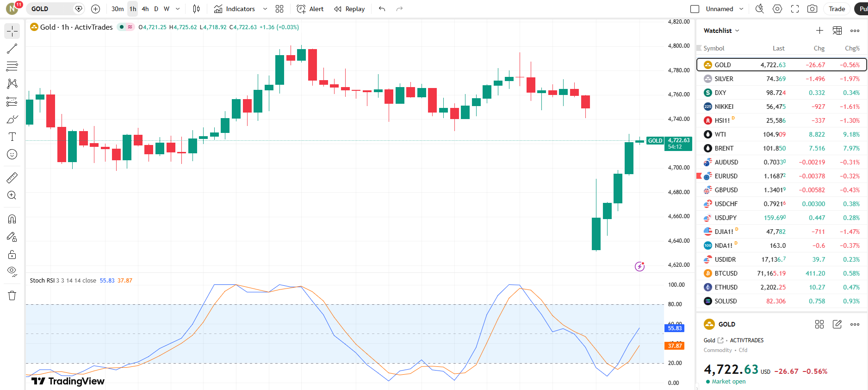Screen dimensions: 868x390
Task: Toggle lock all drawings tool
Action: (12, 254)
